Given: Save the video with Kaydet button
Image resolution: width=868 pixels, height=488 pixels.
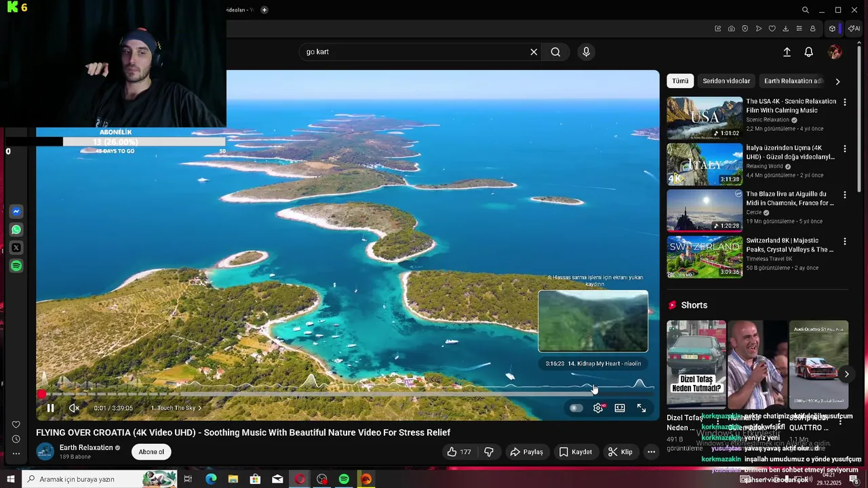Looking at the screenshot, I should click(x=576, y=452).
